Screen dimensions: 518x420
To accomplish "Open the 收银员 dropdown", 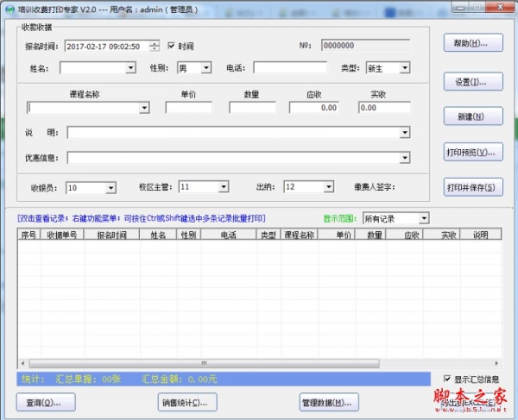I will (x=111, y=188).
